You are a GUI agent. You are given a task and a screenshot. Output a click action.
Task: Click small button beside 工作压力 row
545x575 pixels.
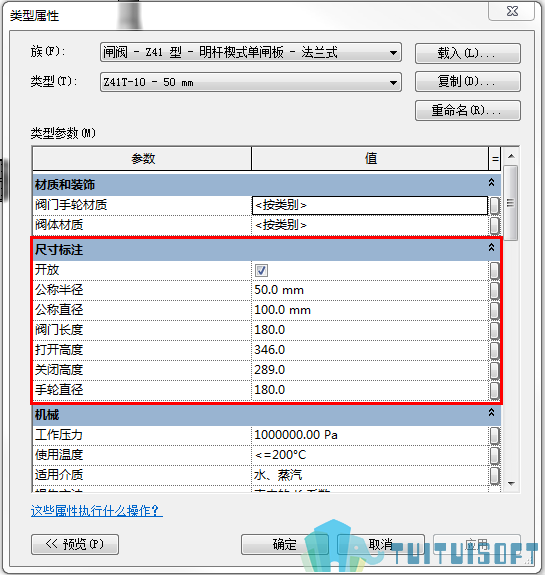tap(495, 435)
